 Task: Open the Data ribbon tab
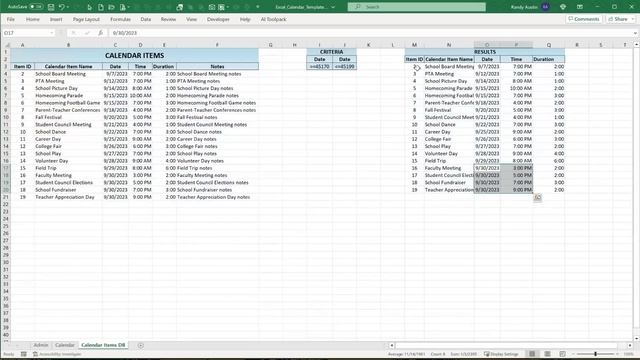[146, 19]
